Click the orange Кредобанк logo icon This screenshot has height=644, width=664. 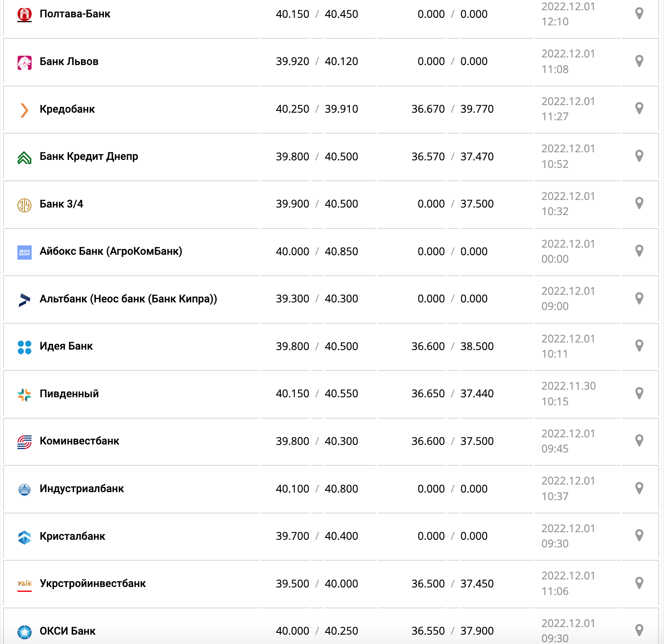(x=25, y=110)
